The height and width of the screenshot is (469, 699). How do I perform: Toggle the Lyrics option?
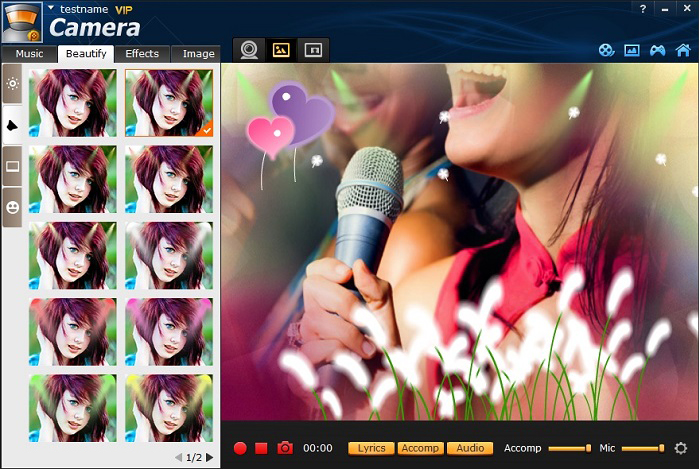(371, 448)
